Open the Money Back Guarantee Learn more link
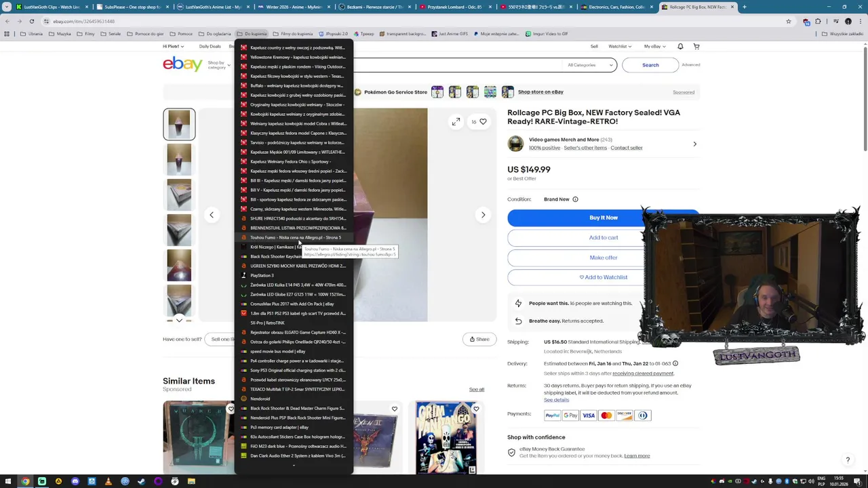 637,456
